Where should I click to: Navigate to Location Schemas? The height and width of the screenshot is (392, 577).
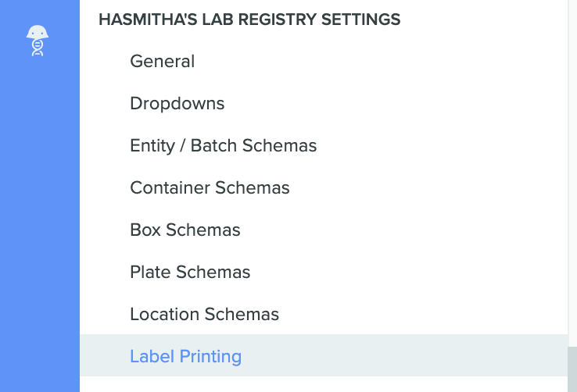(205, 314)
